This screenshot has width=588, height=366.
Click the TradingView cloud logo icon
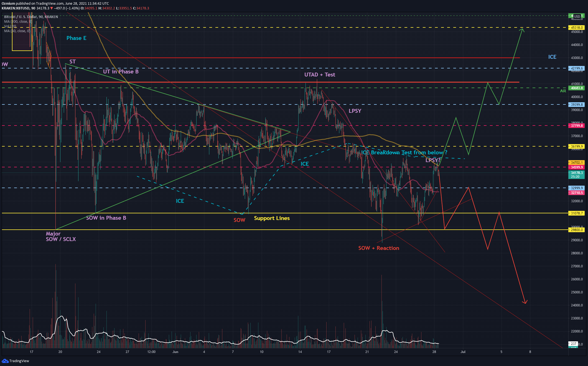(5, 361)
